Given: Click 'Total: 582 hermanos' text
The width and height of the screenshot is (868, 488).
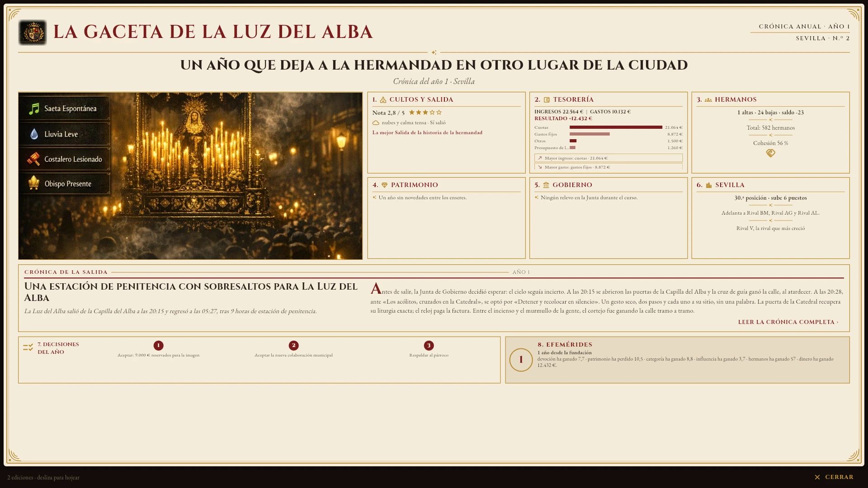Looking at the screenshot, I should [771, 128].
